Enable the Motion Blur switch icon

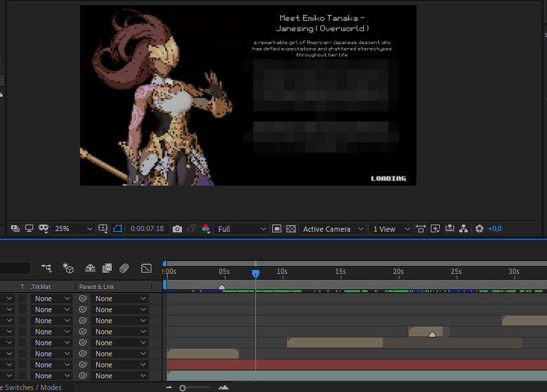click(124, 268)
